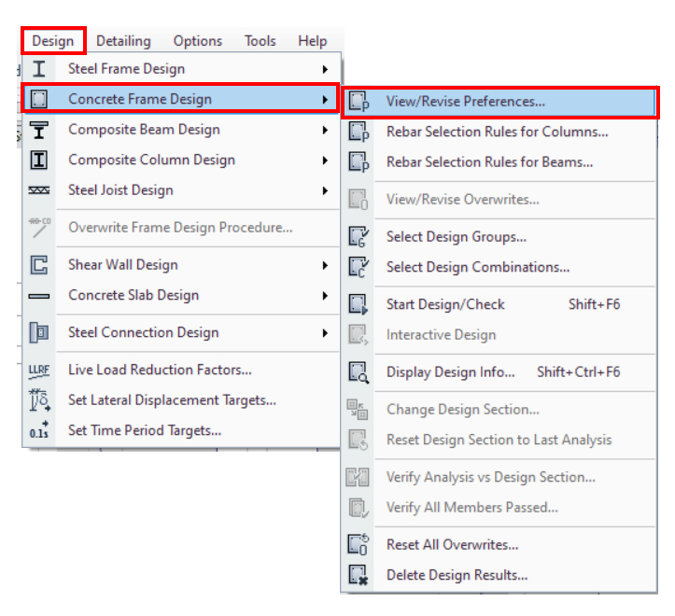Click the Shear Wall Design icon
675x616 pixels.
(39, 265)
